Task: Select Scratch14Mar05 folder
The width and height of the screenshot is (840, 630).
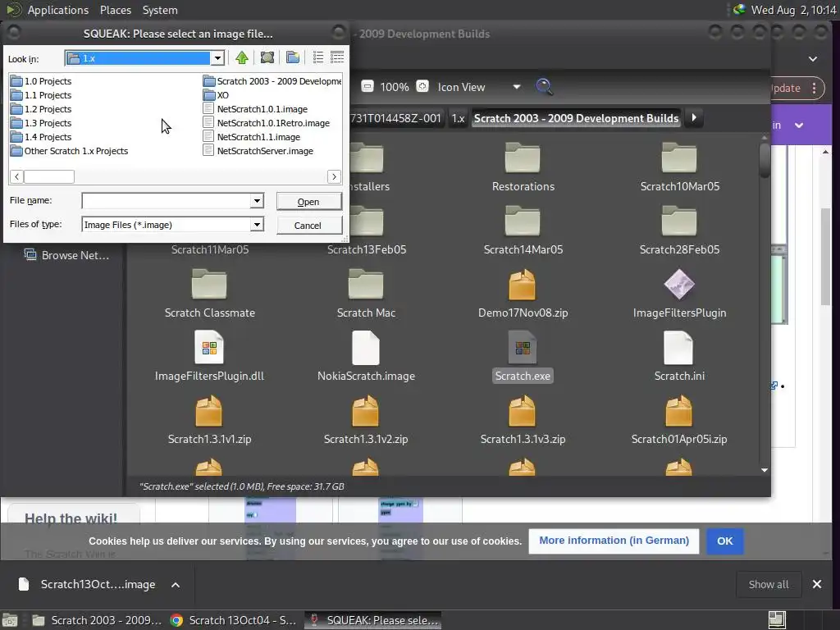Action: click(x=523, y=231)
